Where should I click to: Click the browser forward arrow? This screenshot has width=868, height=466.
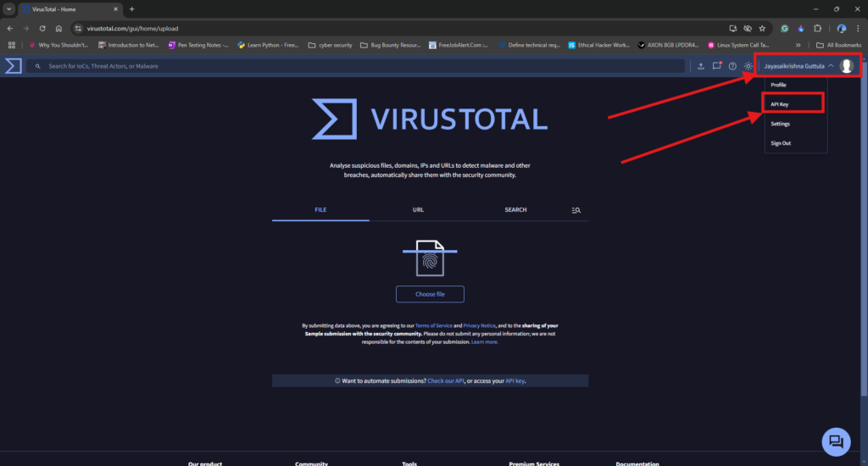pyautogui.click(x=26, y=28)
